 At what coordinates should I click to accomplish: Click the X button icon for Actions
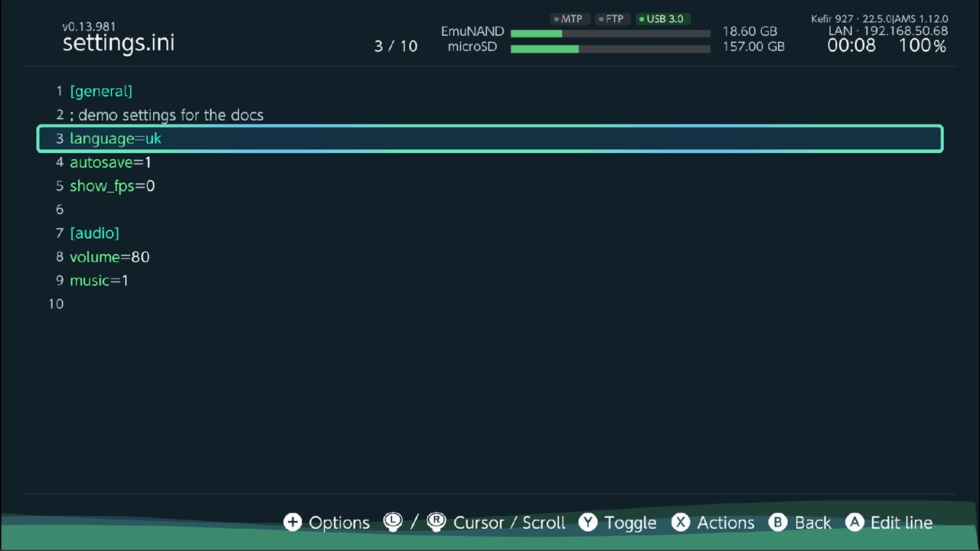[x=681, y=522]
